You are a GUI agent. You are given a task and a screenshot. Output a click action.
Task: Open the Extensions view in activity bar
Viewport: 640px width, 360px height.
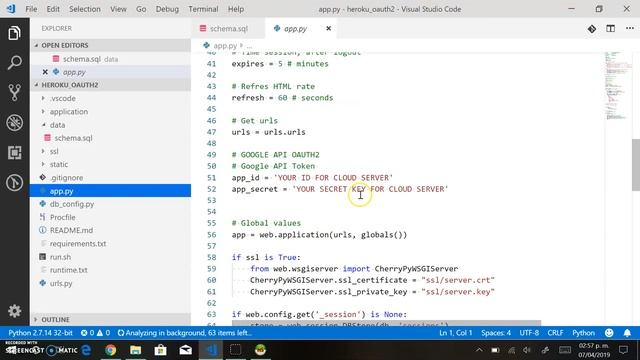pos(14,153)
